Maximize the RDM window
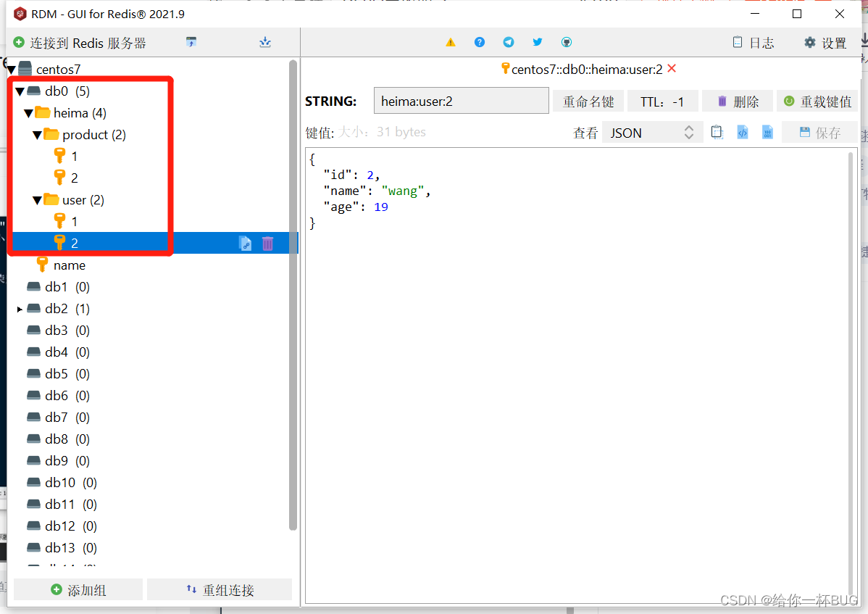The height and width of the screenshot is (614, 868). coord(797,14)
